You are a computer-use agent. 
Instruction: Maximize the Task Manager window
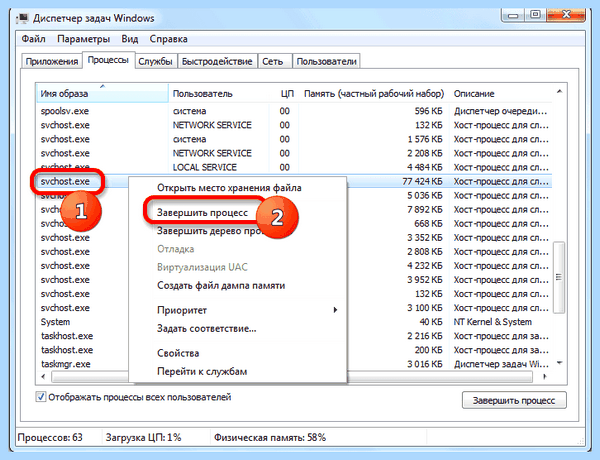click(536, 15)
